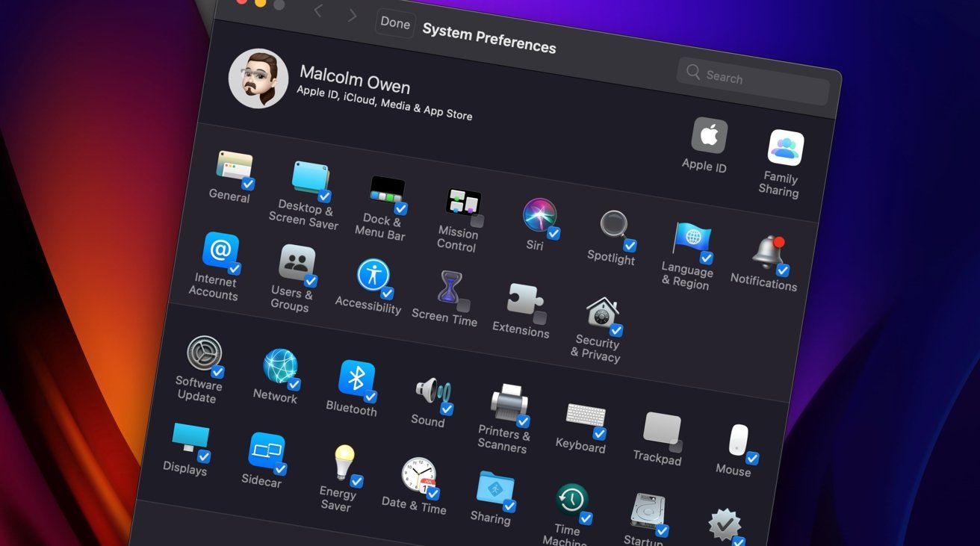Open the Accessibility icon
This screenshot has width=980, height=546.
[x=373, y=276]
